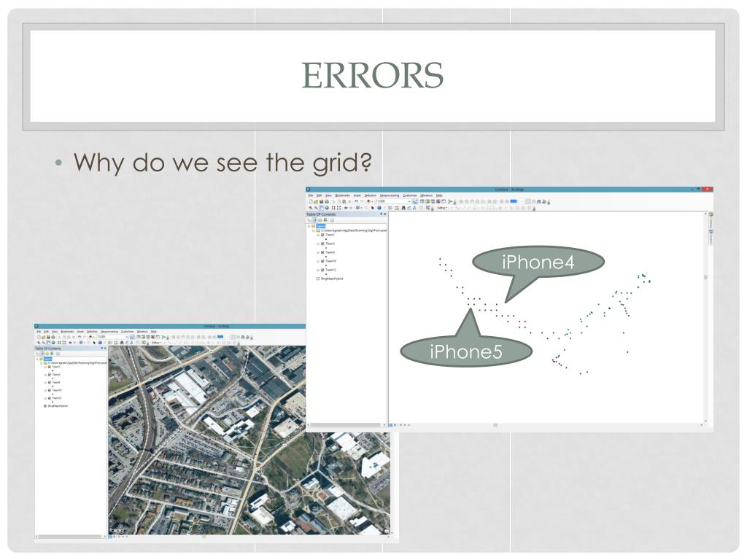Click Table Of Contents close X, aerial-imagery window
Viewport: 747px width, 560px height.
coord(105,348)
